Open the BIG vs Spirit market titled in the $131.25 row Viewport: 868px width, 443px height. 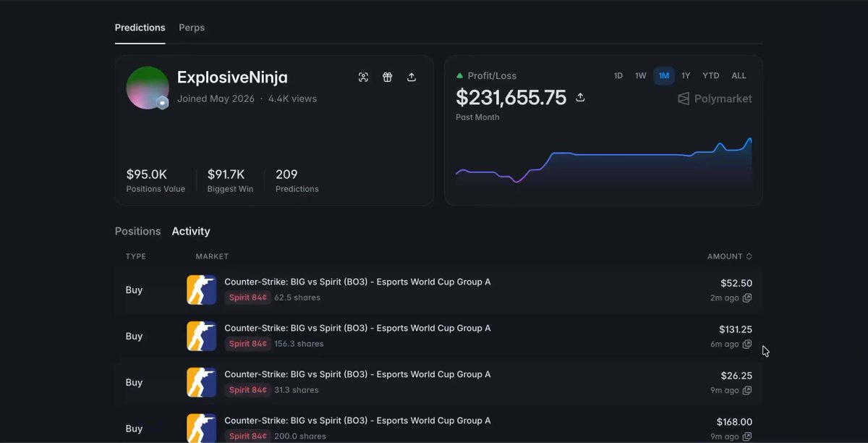coord(357,329)
